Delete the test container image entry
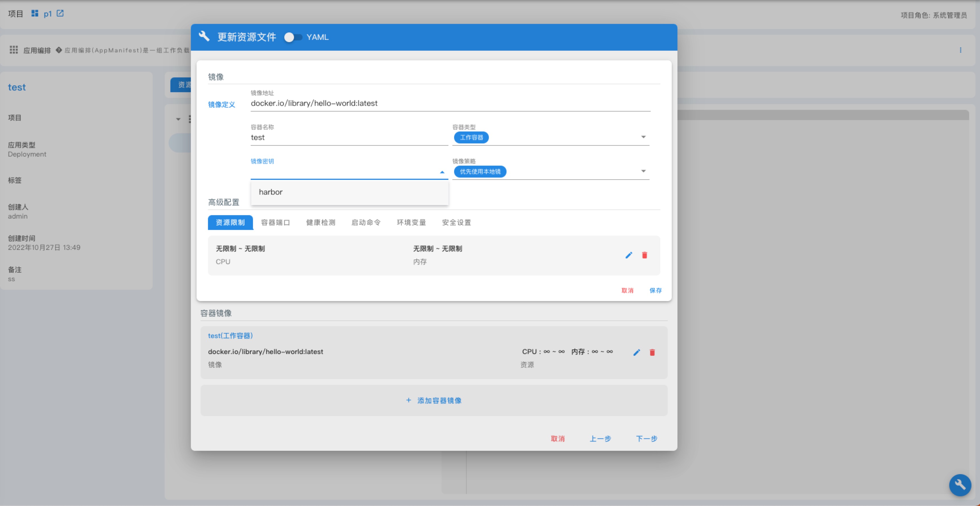Image resolution: width=980 pixels, height=506 pixels. tap(652, 352)
